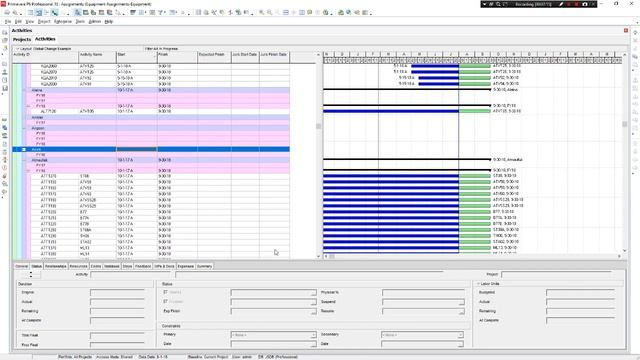The width and height of the screenshot is (640, 360).
Task: Click the activity stepper arrows beside Activity field
Action: point(31,274)
